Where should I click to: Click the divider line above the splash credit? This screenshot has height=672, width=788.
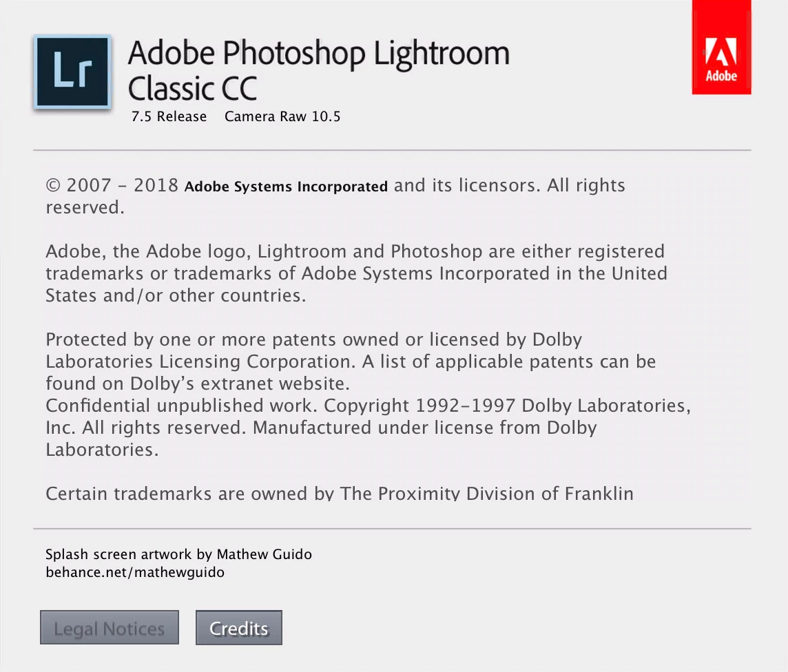(391, 529)
